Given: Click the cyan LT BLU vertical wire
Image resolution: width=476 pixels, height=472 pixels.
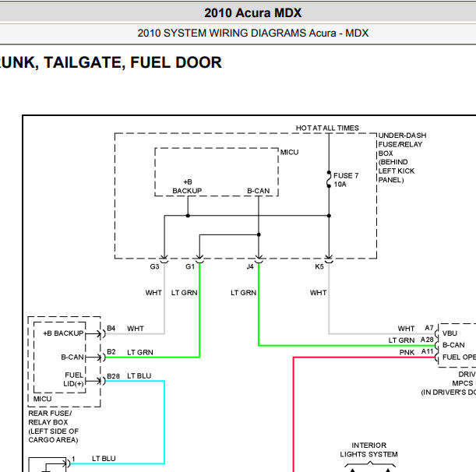Looking at the screenshot, I should 164,422.
